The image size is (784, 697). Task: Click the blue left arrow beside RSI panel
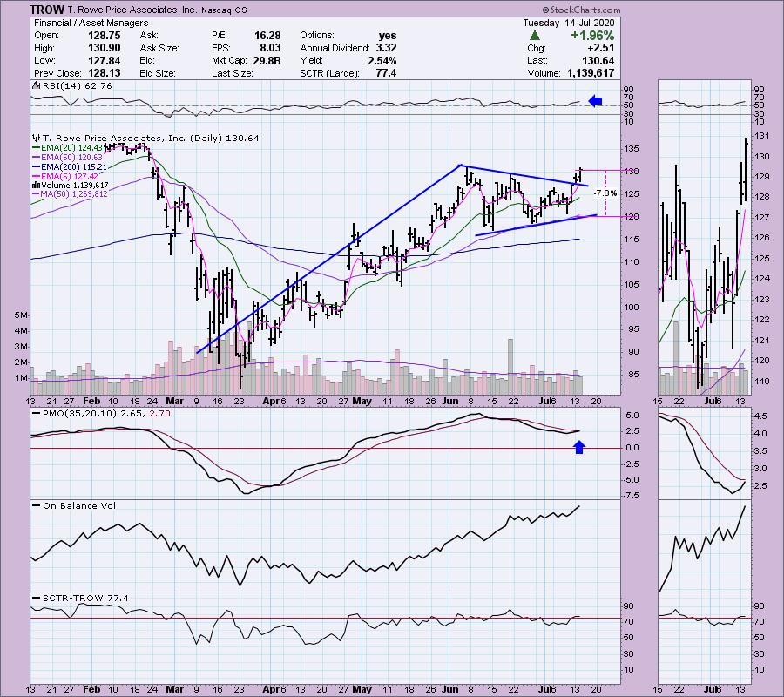[x=595, y=101]
